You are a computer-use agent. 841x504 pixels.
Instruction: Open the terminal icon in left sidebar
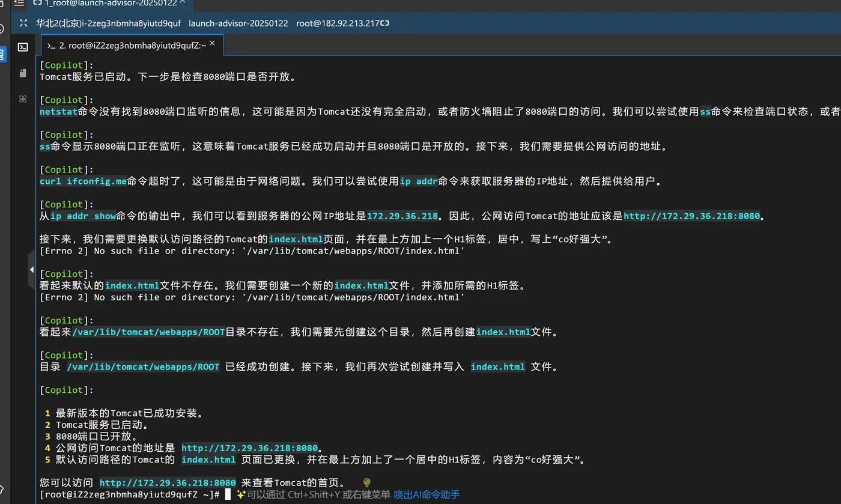[x=23, y=47]
